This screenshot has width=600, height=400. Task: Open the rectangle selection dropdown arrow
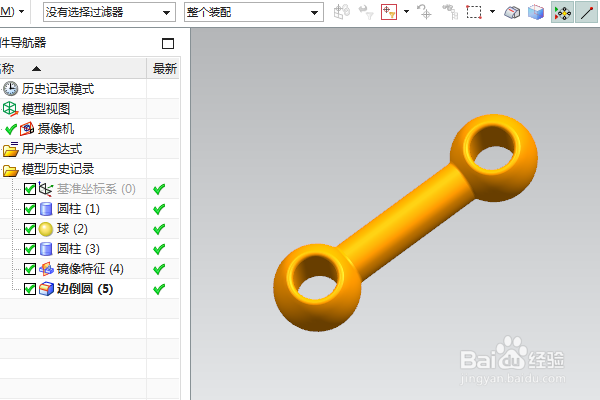click(x=492, y=12)
